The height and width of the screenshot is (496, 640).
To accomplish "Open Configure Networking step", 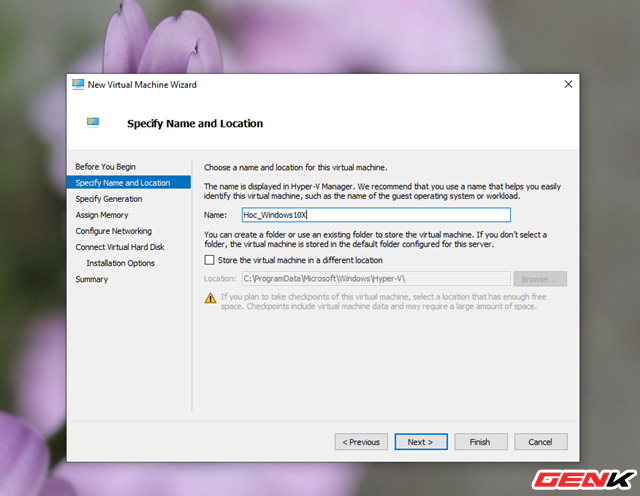I will [113, 231].
